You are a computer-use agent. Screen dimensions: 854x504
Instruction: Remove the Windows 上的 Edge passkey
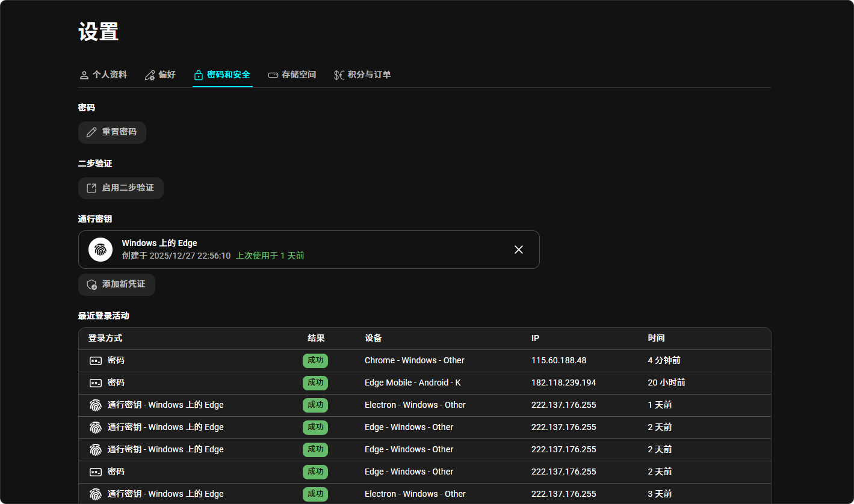(x=518, y=250)
